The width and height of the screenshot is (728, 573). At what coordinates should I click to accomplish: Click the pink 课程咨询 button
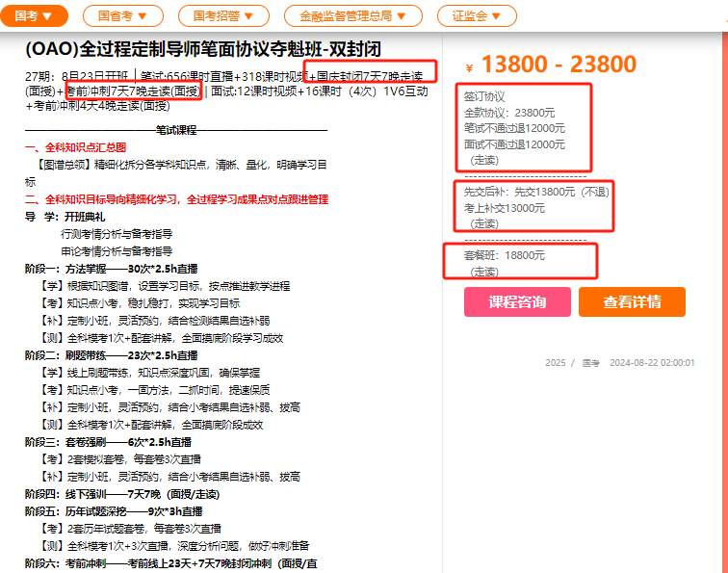coord(517,301)
